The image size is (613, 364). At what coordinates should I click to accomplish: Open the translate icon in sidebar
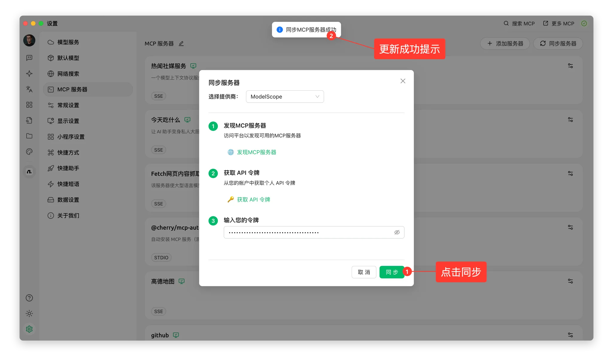29,89
